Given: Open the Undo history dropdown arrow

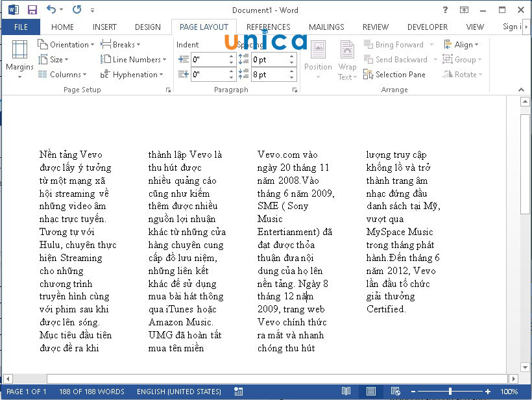Looking at the screenshot, I should 62,10.
